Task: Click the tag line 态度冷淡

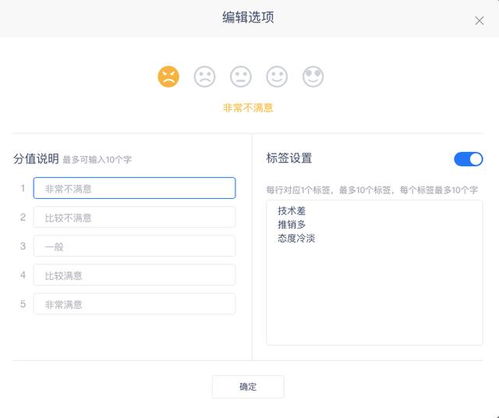Action: pos(296,238)
